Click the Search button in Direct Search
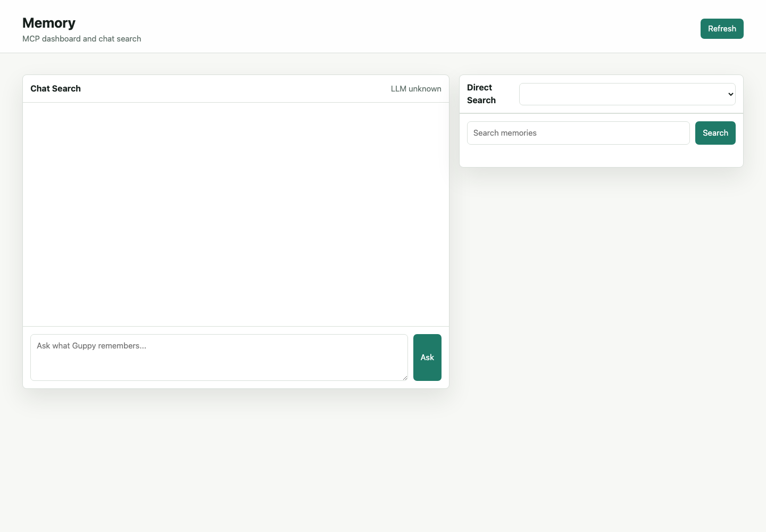766x532 pixels. click(x=715, y=133)
